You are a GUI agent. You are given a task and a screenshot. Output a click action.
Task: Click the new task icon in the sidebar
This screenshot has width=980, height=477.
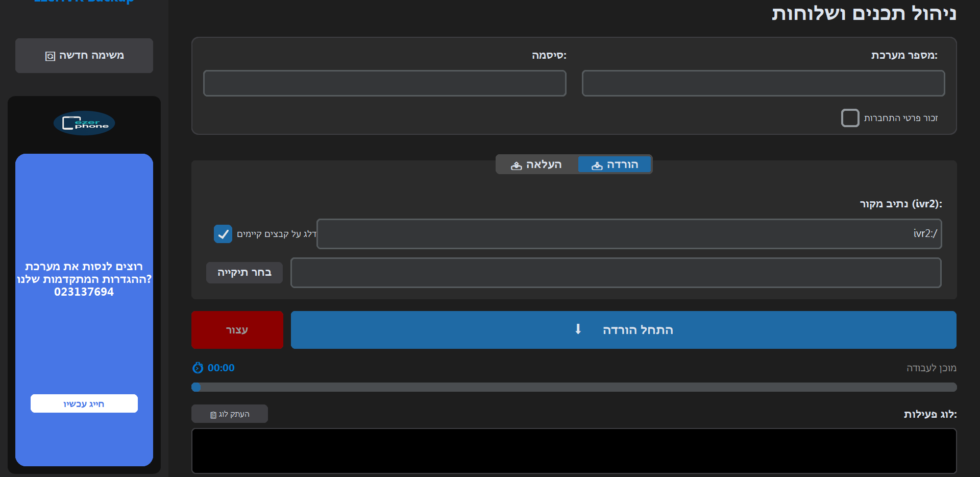50,56
